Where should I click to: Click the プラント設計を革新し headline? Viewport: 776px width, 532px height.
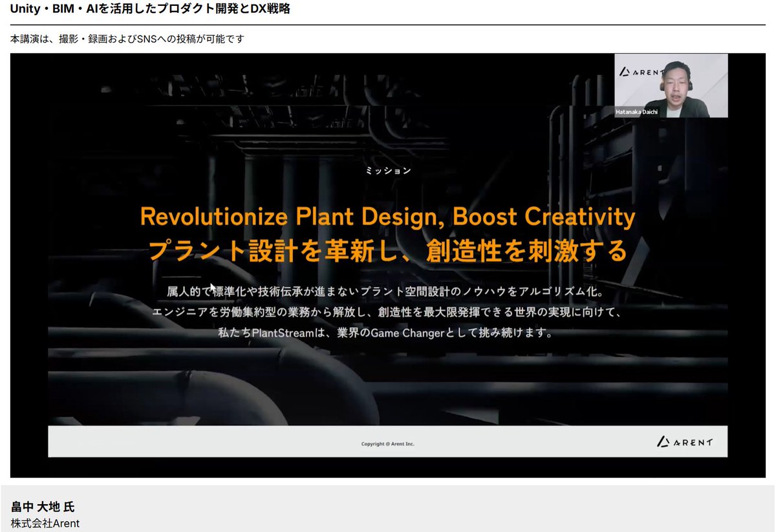tap(388, 251)
